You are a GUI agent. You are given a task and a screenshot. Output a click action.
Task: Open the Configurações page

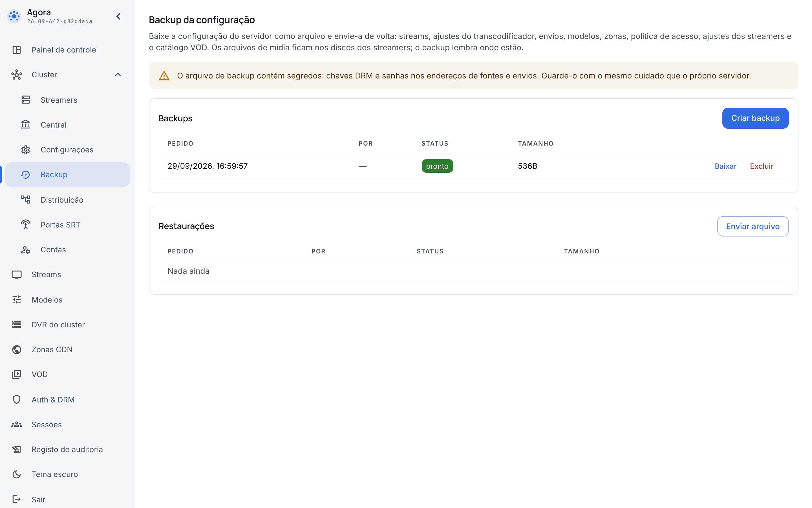67,150
